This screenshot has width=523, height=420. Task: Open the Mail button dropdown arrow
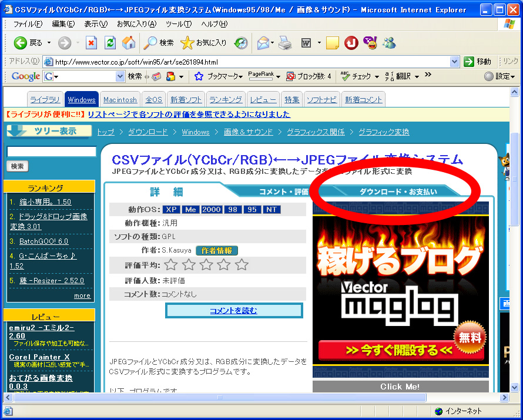[x=273, y=43]
